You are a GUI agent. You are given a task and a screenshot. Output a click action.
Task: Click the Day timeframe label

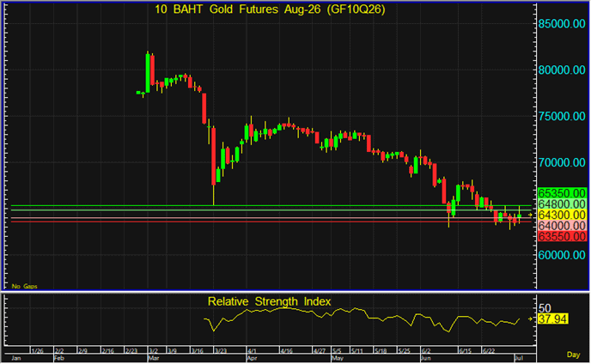click(573, 355)
